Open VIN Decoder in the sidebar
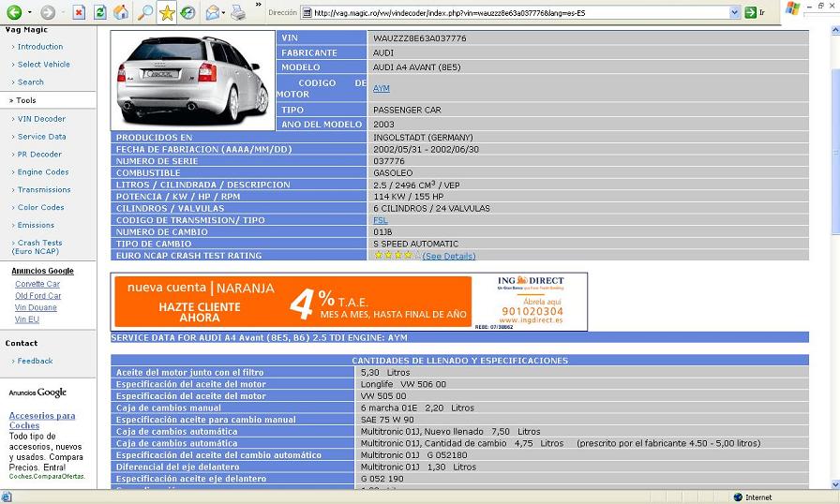The image size is (840, 504). click(x=41, y=119)
